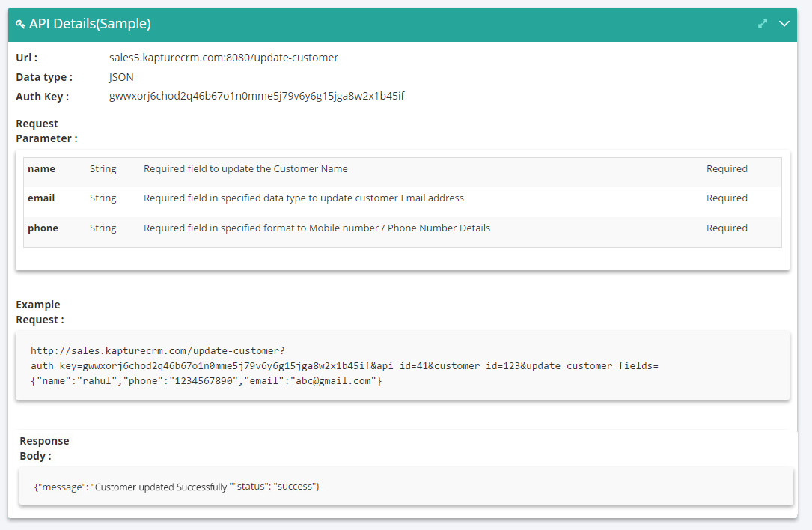Expand the API Details panel to fullscreen
Viewport: 812px width, 530px height.
pos(763,24)
